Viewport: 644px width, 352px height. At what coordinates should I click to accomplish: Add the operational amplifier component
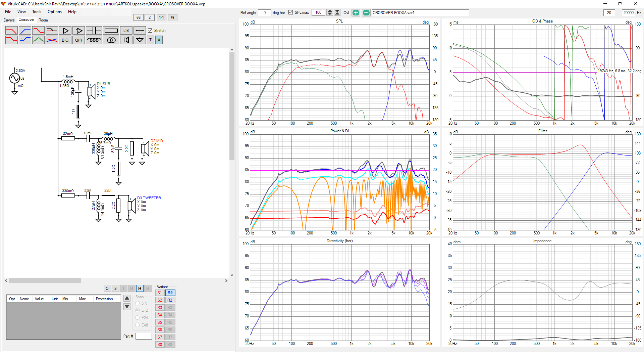pos(78,31)
